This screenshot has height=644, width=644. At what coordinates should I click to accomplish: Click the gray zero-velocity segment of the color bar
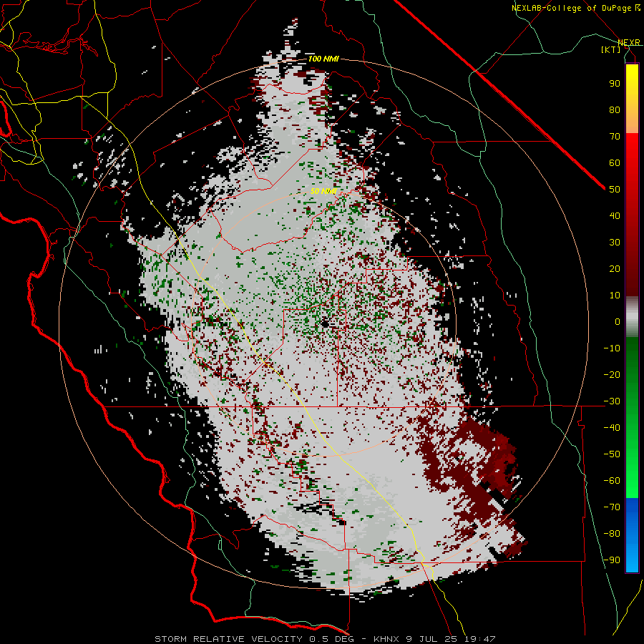point(632,316)
